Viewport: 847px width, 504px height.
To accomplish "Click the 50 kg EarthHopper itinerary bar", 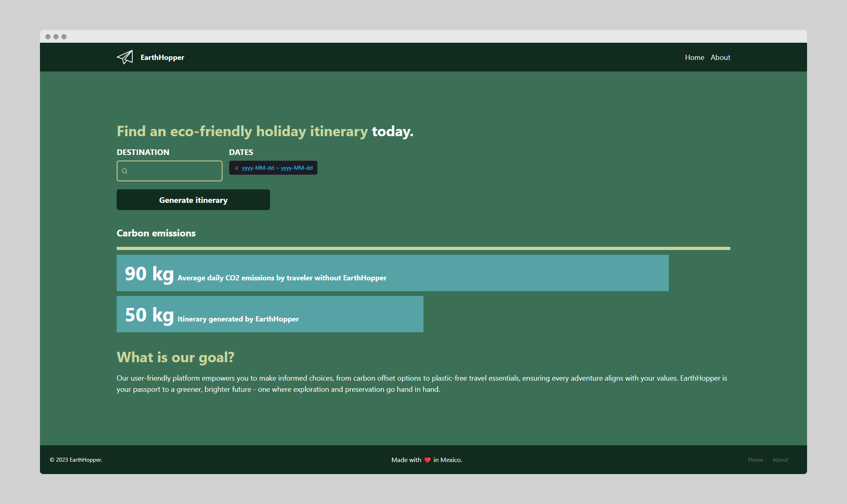I will pyautogui.click(x=270, y=314).
